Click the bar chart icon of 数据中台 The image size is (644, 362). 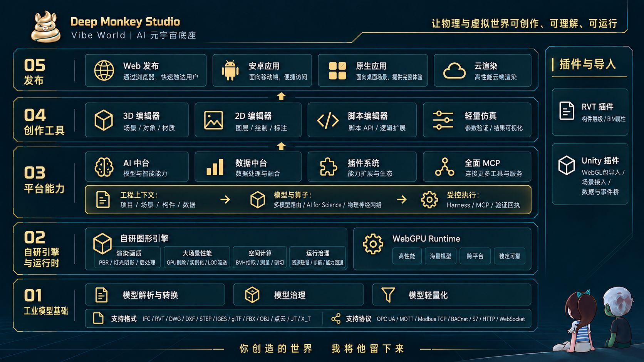(x=215, y=167)
